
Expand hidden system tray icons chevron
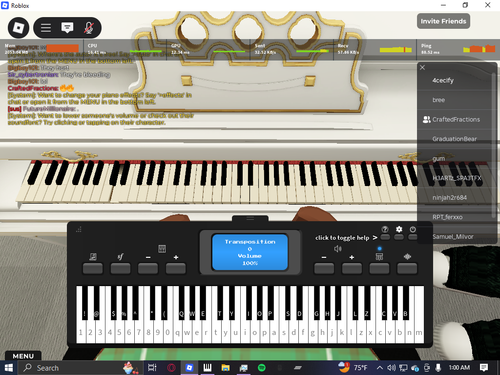[380, 368]
